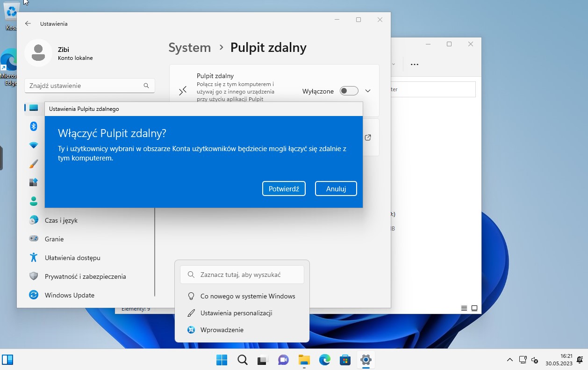
Task: Open File Explorer from the taskbar
Action: tap(304, 360)
